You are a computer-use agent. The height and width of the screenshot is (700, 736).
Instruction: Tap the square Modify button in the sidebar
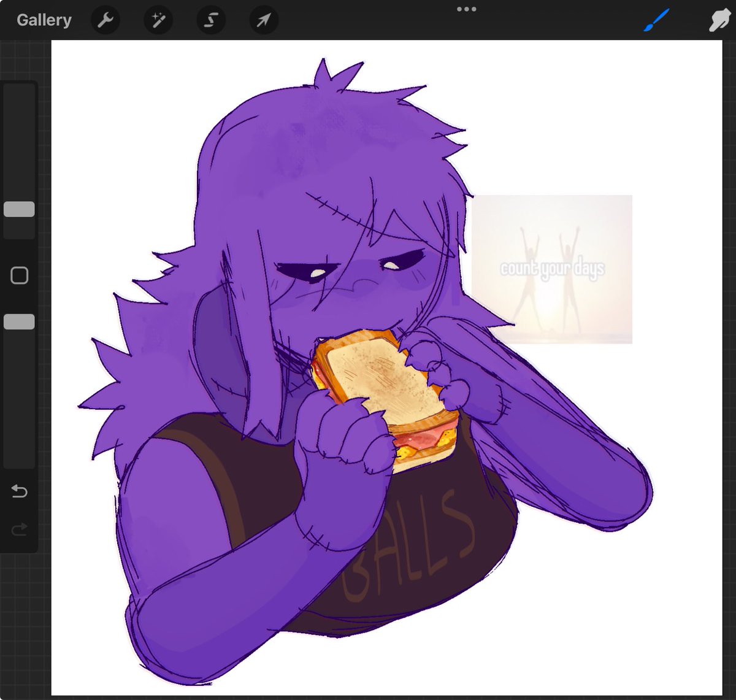click(x=20, y=275)
